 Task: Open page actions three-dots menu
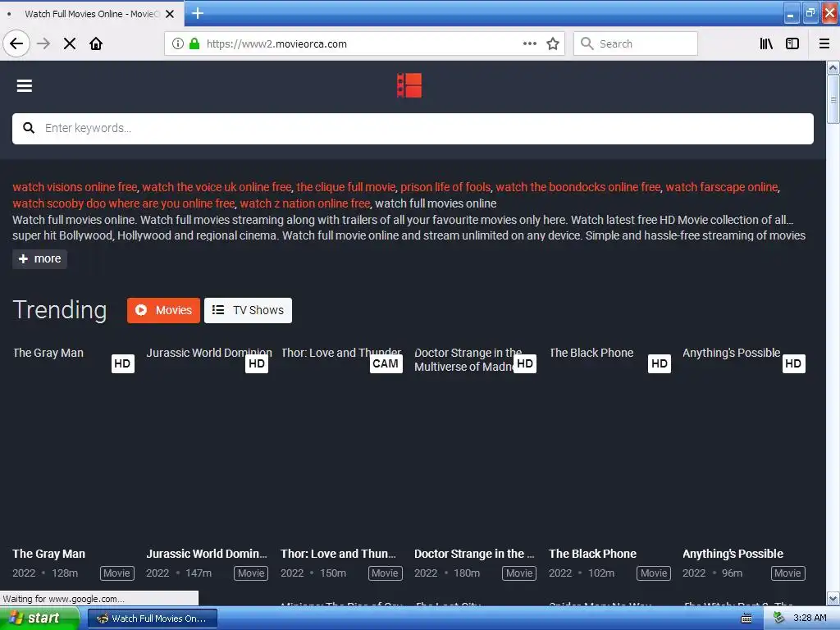530,43
